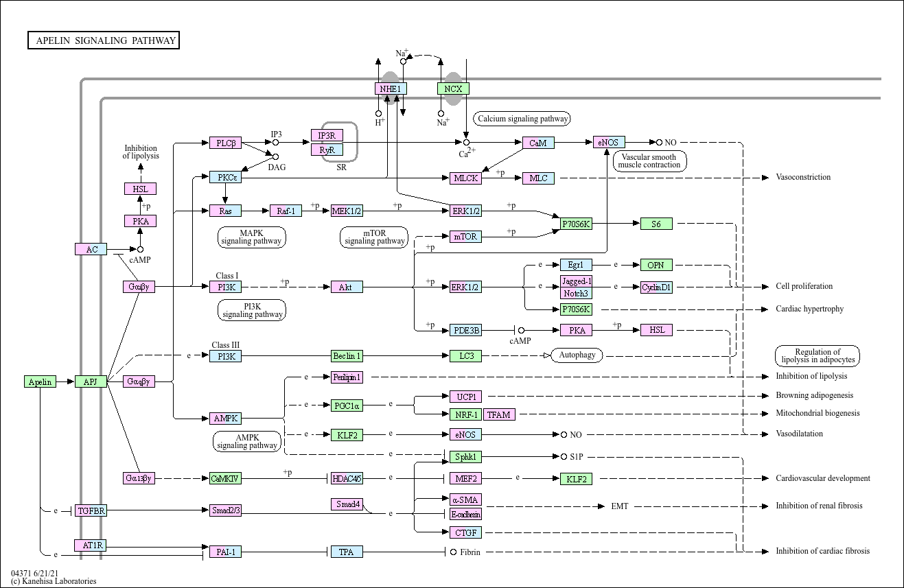Screen dimensions: 904x588
Task: Select the eNOS node near CaM
Action: pyautogui.click(x=607, y=143)
